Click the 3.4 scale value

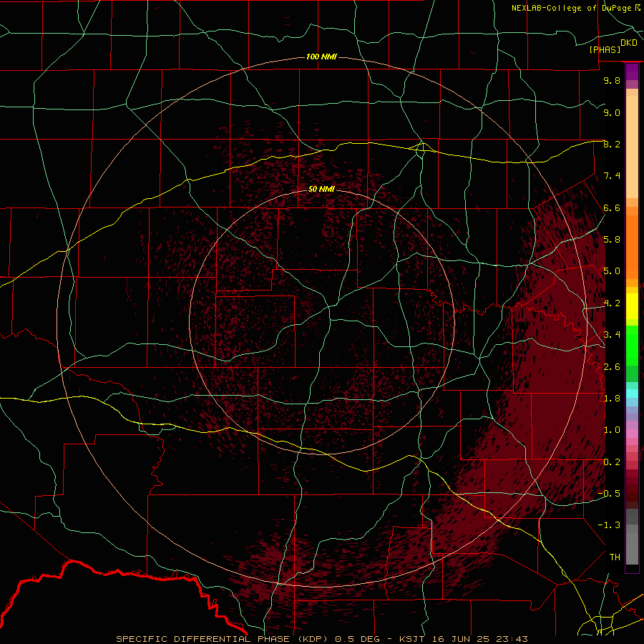click(x=612, y=335)
